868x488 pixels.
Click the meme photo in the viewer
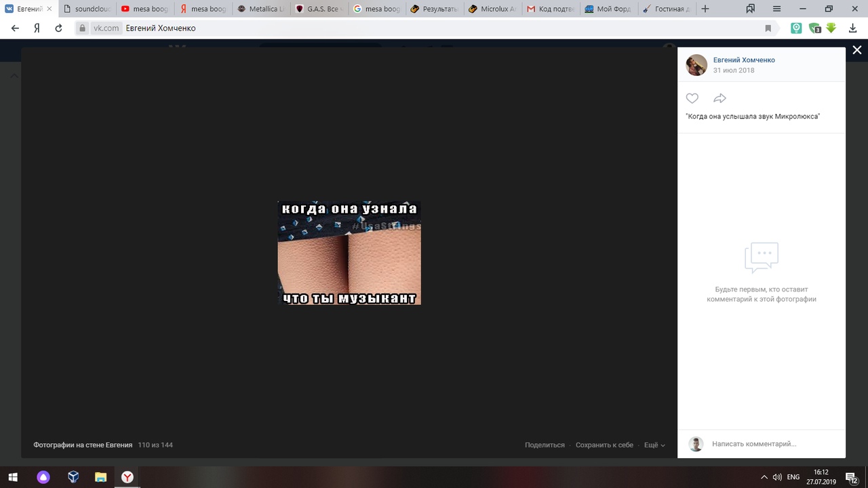349,253
